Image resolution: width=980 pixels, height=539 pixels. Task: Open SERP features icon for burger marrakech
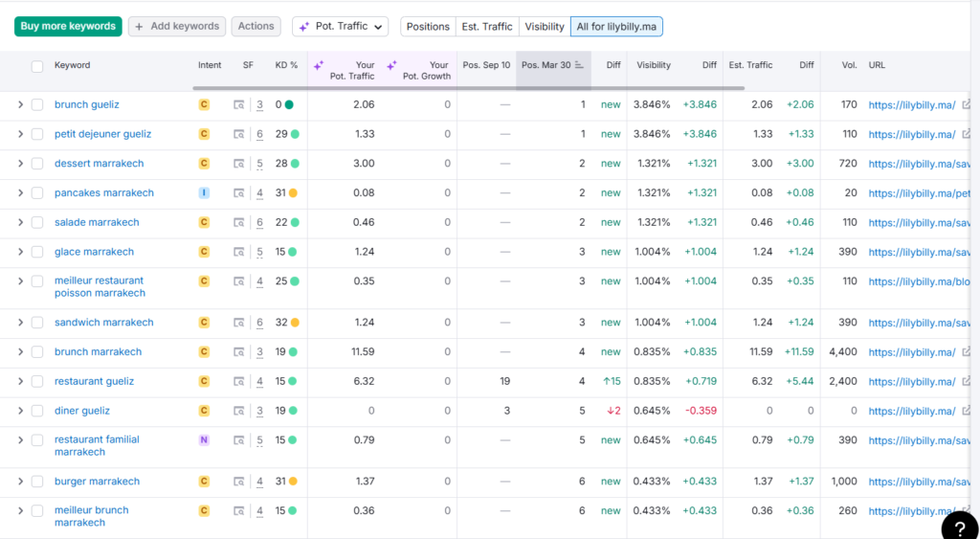pyautogui.click(x=238, y=482)
